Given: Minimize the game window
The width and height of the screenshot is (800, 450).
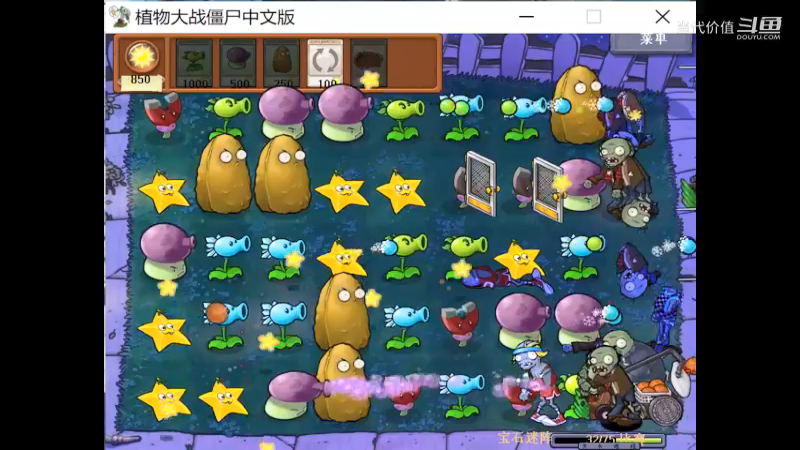Looking at the screenshot, I should pos(526,17).
